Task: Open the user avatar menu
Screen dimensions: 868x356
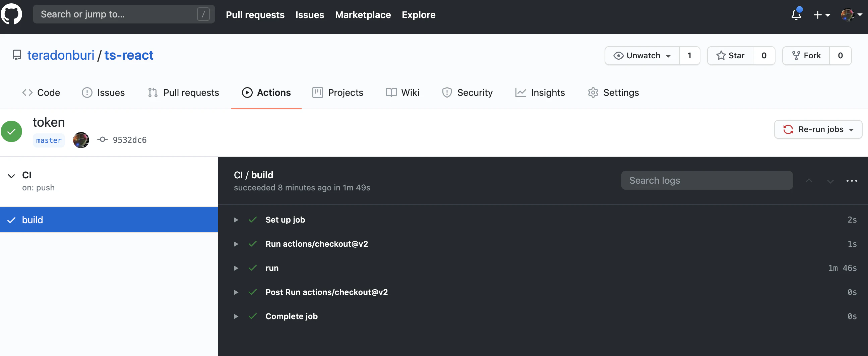Action: (x=851, y=14)
